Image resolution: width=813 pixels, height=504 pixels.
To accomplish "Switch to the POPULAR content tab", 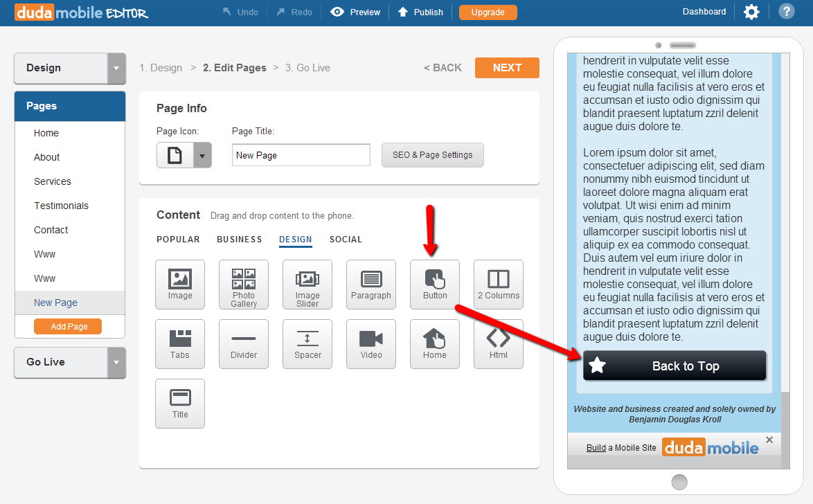I will tap(179, 239).
